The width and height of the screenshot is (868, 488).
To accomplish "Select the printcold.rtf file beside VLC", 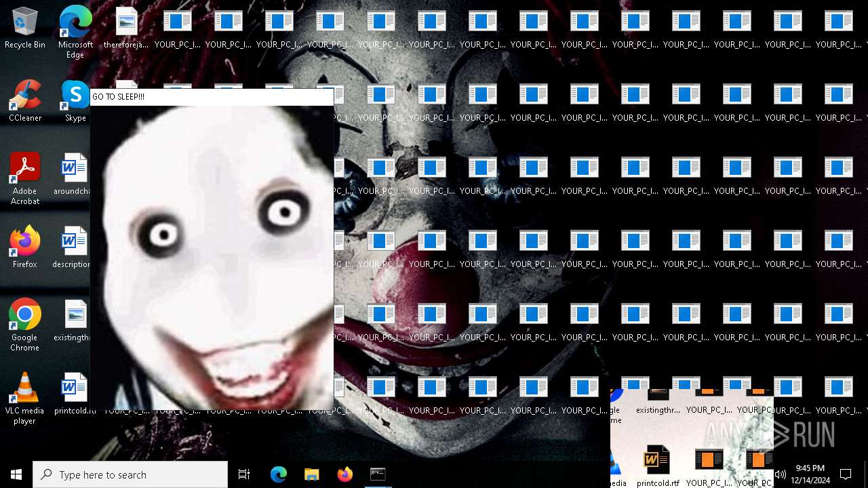I will click(74, 393).
